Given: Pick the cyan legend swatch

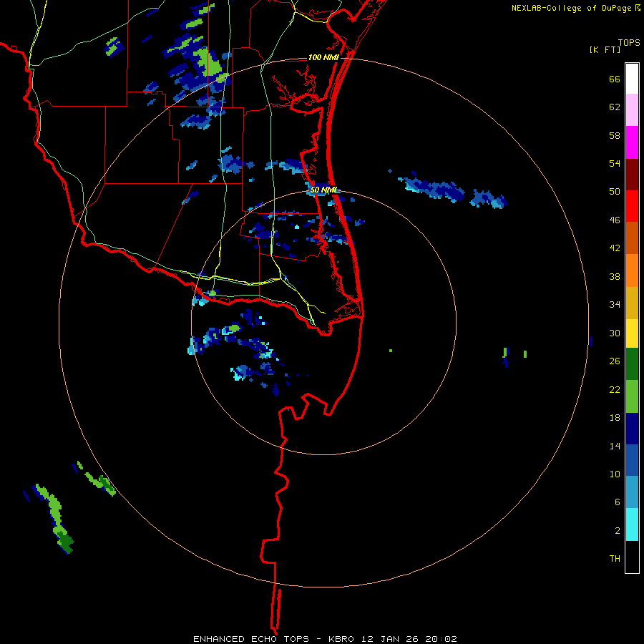Looking at the screenshot, I should (632, 525).
